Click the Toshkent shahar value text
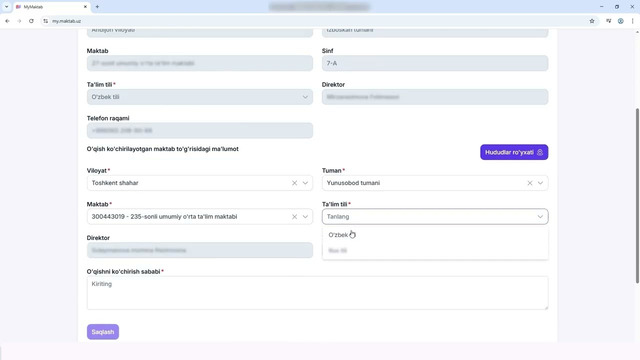 [115, 183]
